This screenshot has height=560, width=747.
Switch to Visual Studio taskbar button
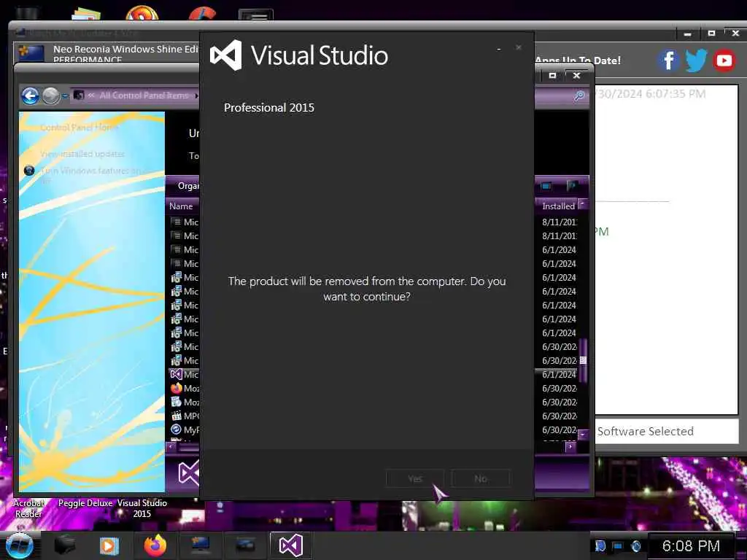pos(290,545)
